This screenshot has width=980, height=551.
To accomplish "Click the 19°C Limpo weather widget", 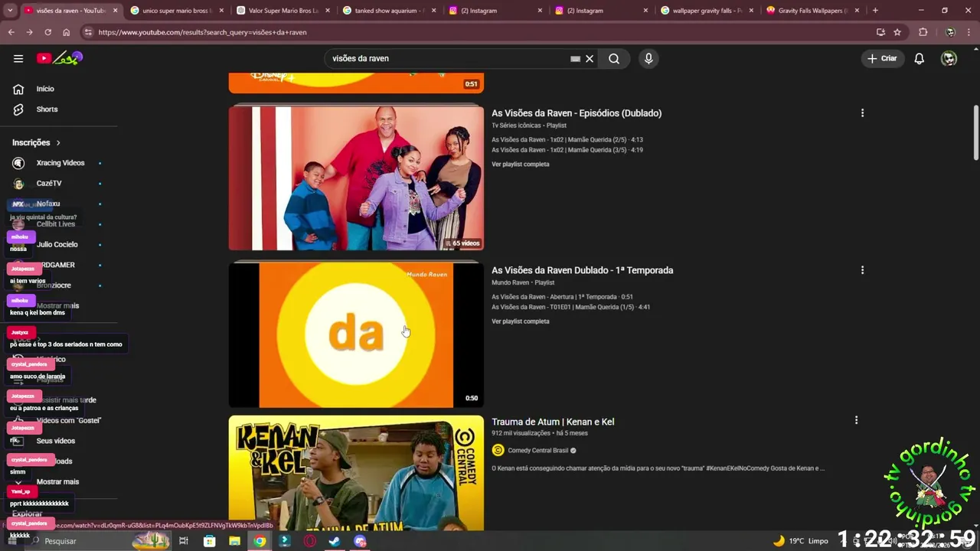I will click(801, 541).
